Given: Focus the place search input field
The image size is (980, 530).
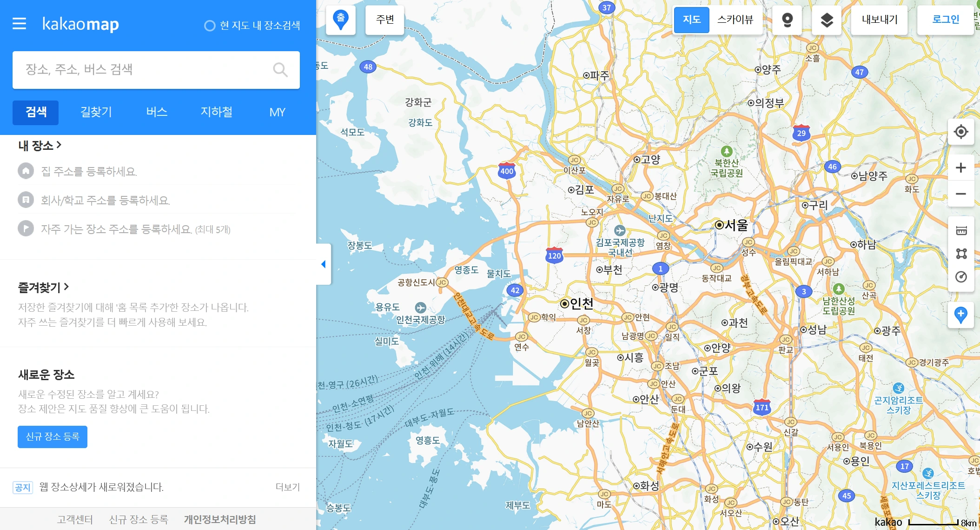Looking at the screenshot, I should pos(144,70).
